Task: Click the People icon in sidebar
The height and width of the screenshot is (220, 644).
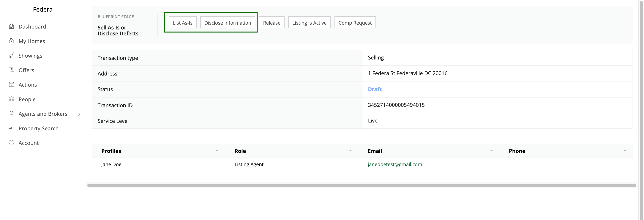Action: click(12, 99)
